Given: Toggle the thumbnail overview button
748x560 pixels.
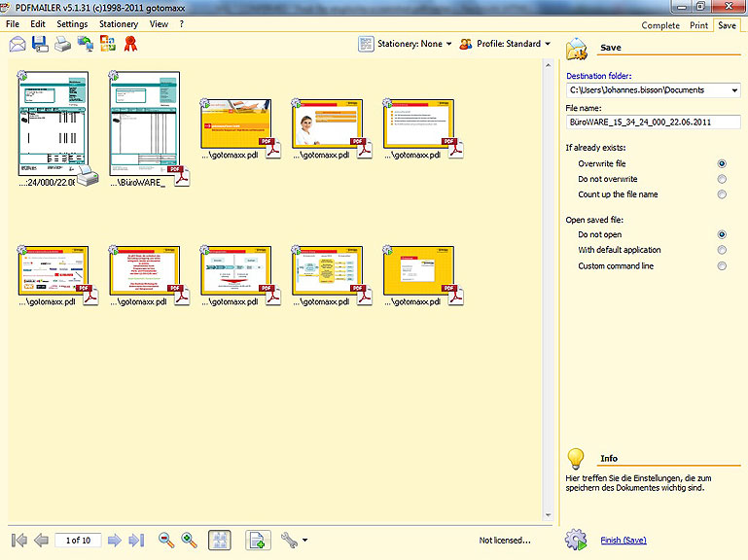Looking at the screenshot, I should tap(220, 540).
